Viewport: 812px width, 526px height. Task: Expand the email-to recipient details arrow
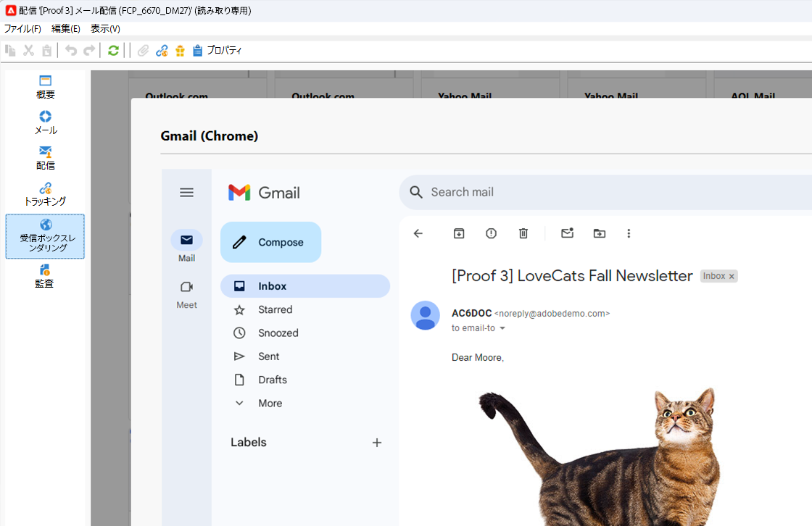tap(502, 328)
